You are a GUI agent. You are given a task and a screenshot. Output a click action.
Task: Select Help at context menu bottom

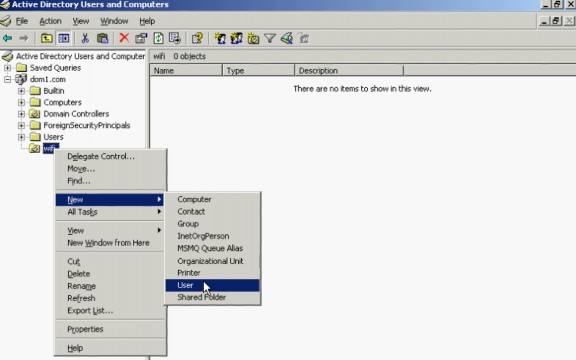coord(109,348)
